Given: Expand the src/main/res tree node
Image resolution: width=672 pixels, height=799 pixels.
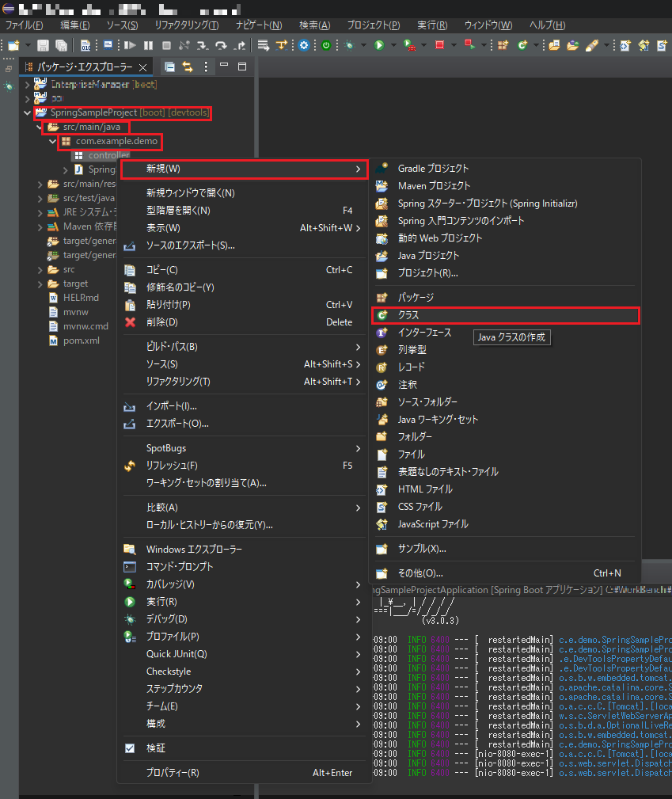Looking at the screenshot, I should (x=40, y=184).
